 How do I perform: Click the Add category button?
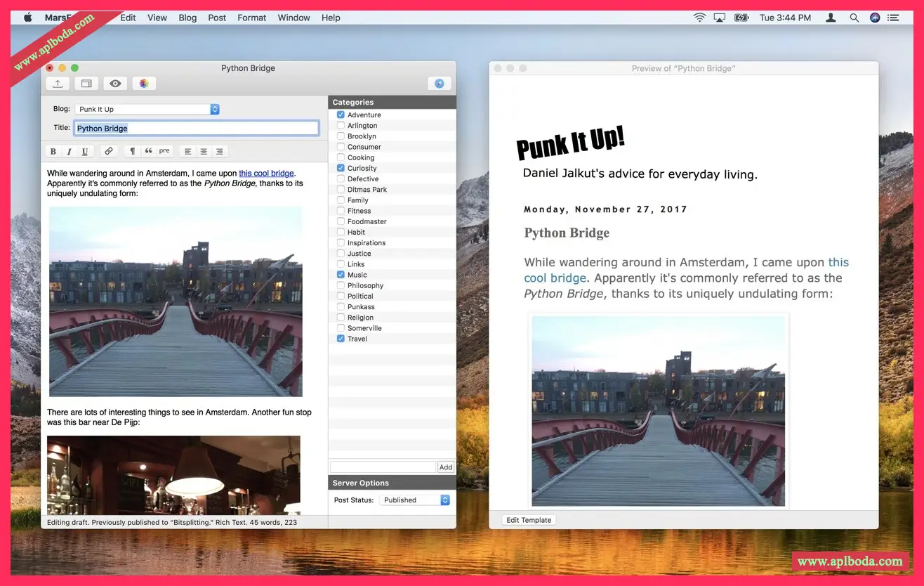[x=446, y=467]
